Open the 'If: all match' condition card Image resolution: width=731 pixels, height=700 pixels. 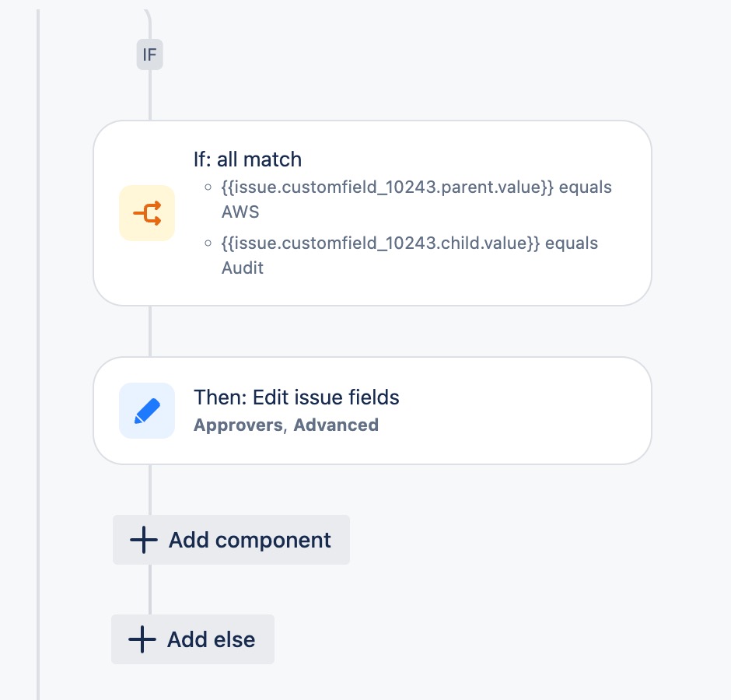coord(372,213)
